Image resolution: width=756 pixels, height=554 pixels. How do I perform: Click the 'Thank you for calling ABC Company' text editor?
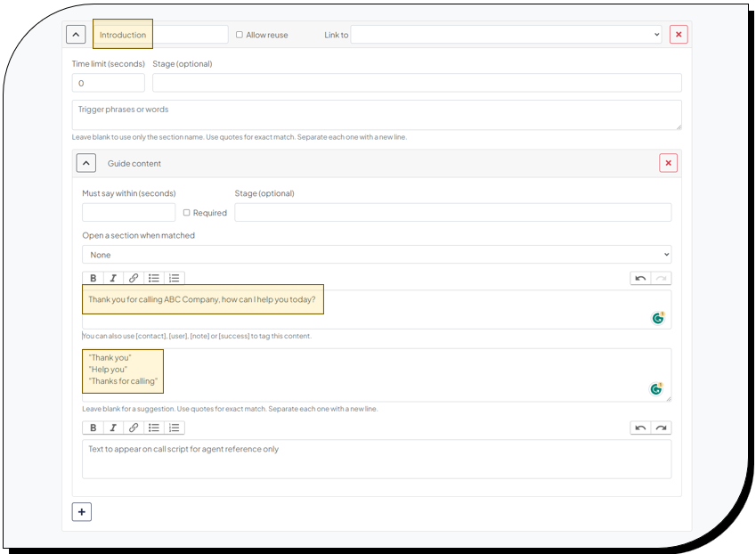tap(377, 309)
